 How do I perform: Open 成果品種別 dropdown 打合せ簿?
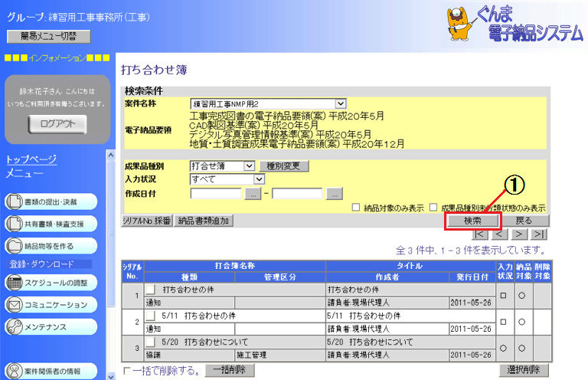tap(223, 165)
